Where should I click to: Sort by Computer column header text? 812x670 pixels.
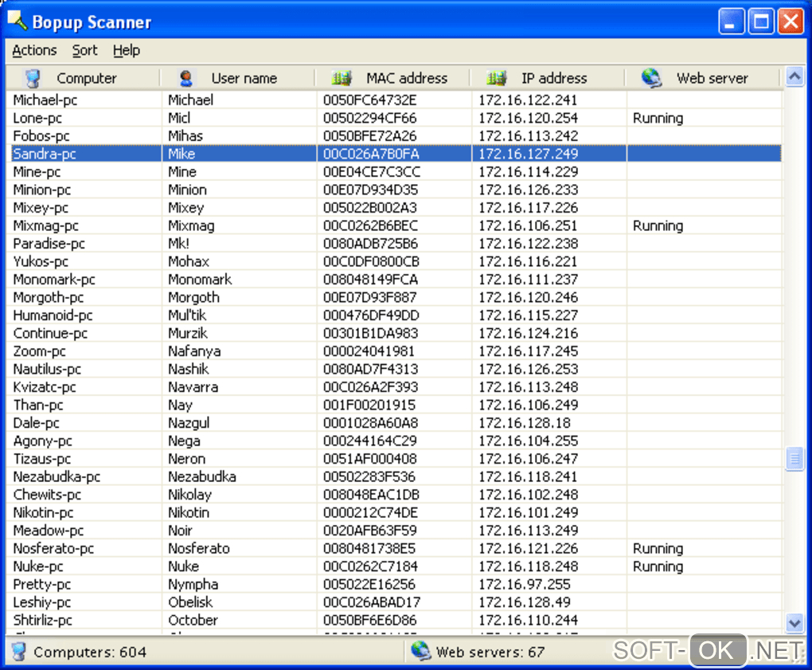coord(87,78)
